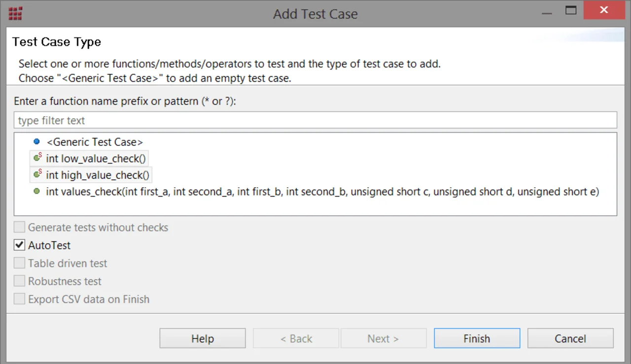The width and height of the screenshot is (631, 364).
Task: Check Export CSV data on Finish
Action: [19, 299]
